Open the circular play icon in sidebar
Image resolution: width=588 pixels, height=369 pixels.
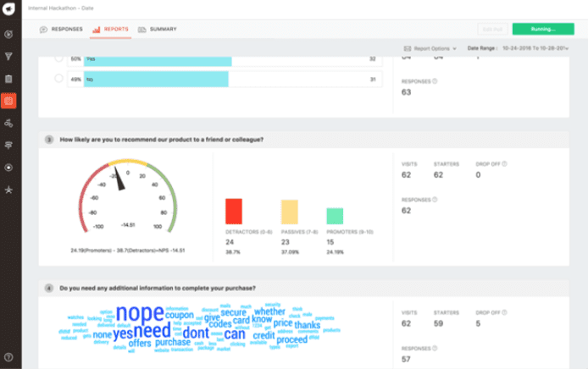8,35
